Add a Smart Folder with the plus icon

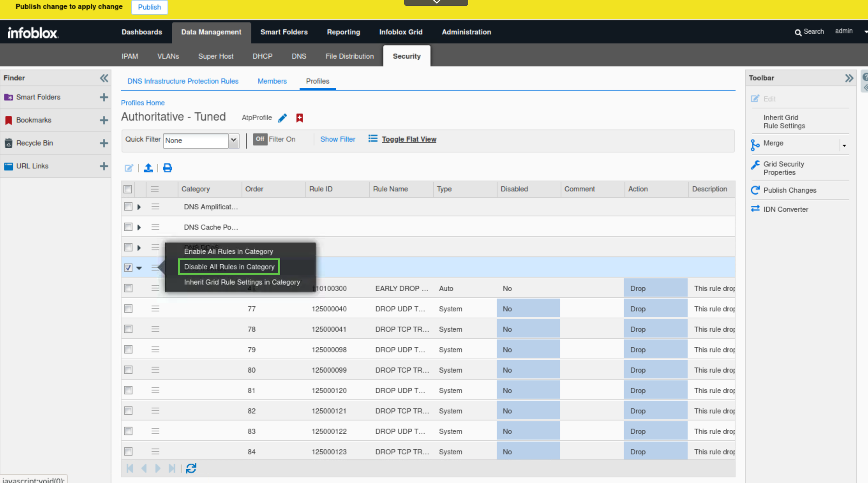coord(104,97)
